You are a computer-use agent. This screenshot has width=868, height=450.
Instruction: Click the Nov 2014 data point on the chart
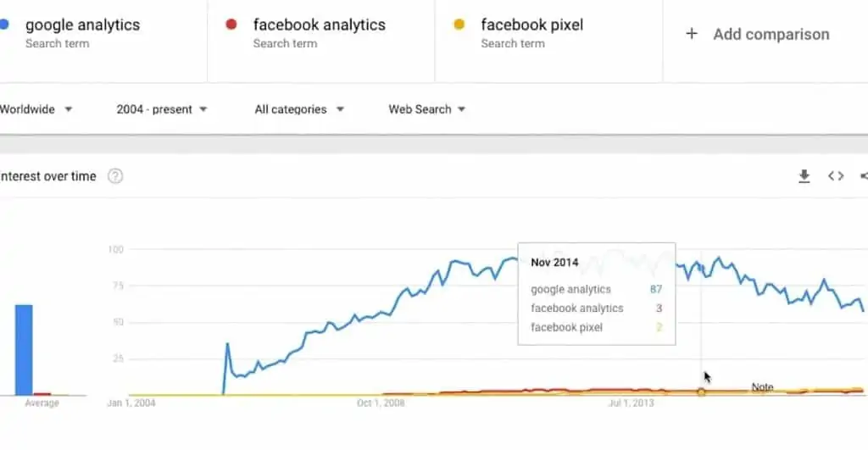(x=701, y=392)
